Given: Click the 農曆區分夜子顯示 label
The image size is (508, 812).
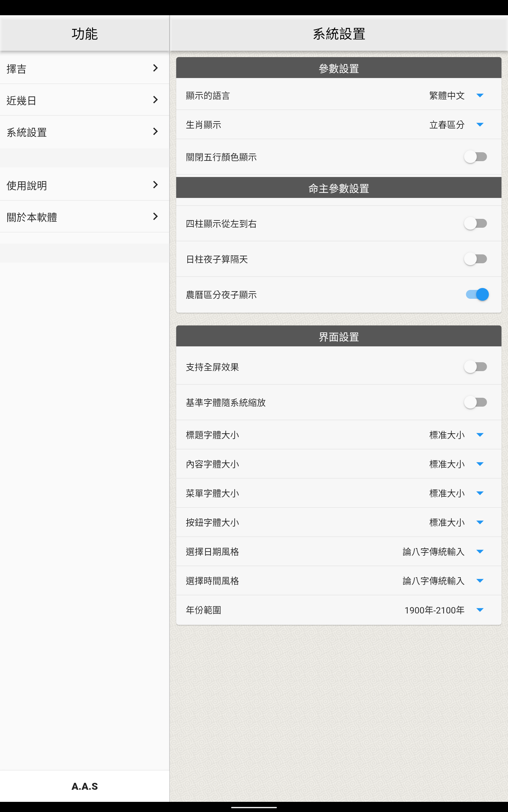Looking at the screenshot, I should pyautogui.click(x=221, y=295).
